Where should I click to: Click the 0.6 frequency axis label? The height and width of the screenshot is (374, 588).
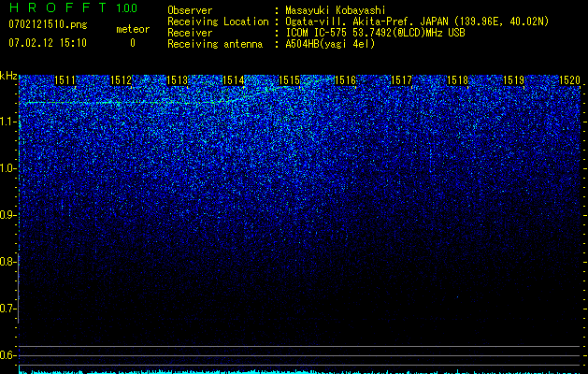(x=7, y=355)
